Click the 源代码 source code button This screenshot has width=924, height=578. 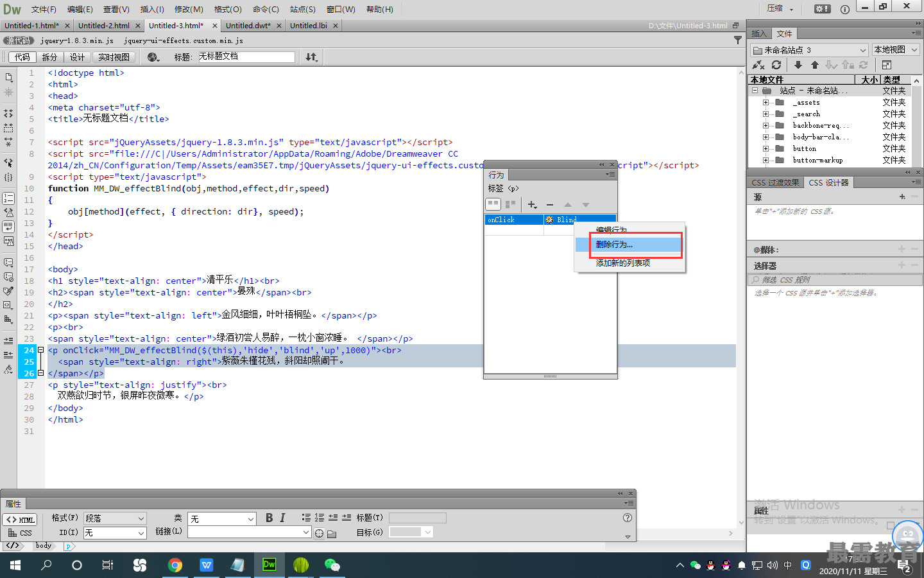(18, 40)
